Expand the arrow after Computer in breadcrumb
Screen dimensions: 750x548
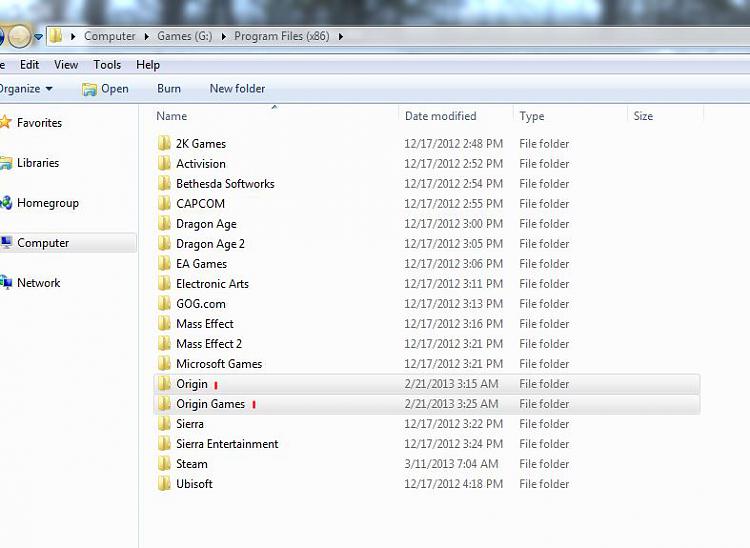click(146, 36)
